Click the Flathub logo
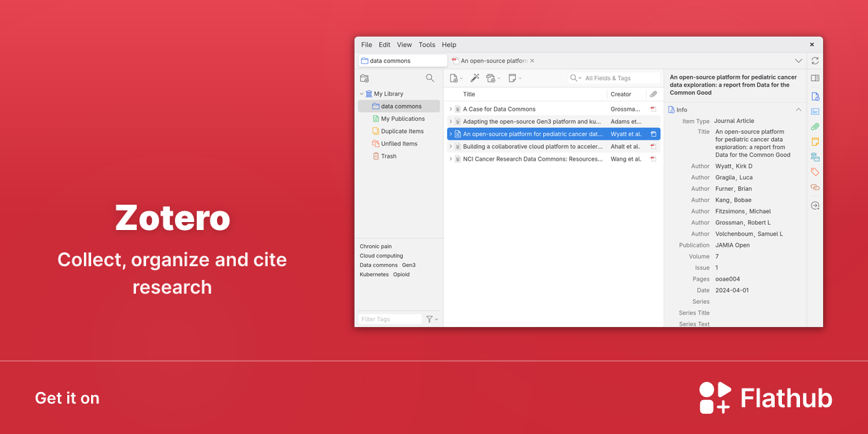 click(x=765, y=399)
